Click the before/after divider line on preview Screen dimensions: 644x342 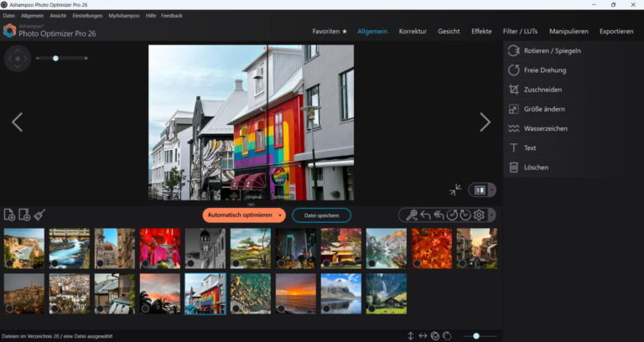click(x=267, y=122)
